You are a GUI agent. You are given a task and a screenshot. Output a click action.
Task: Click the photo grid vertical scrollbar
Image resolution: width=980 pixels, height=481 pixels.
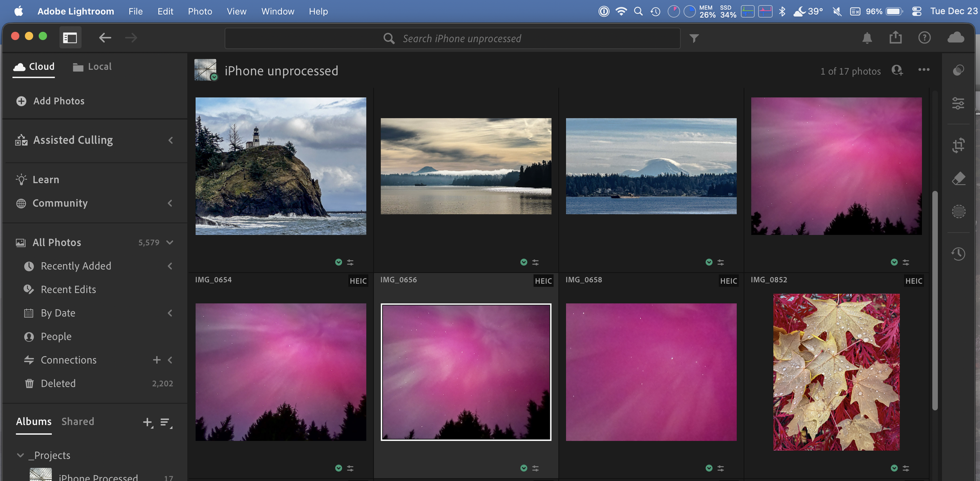935,300
